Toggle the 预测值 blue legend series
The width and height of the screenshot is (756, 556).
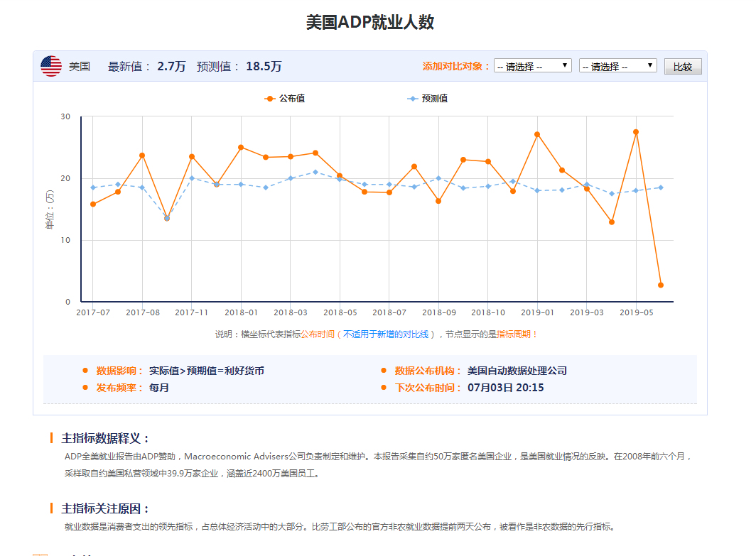tap(428, 99)
